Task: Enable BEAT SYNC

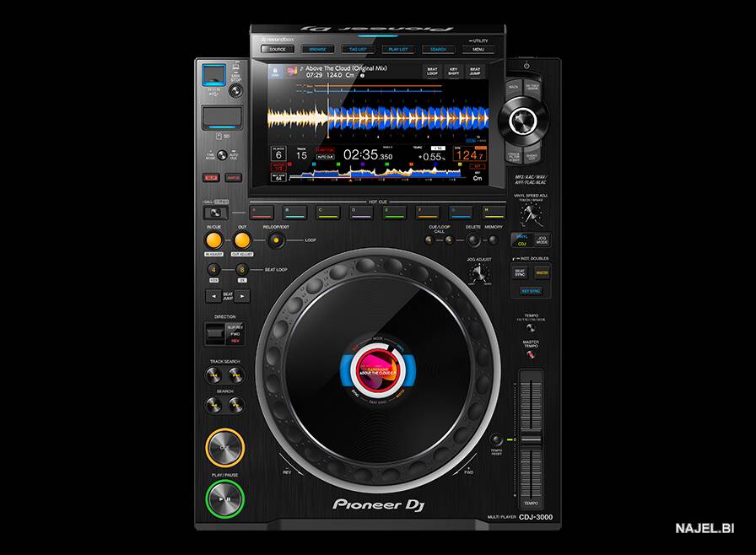Action: click(520, 272)
